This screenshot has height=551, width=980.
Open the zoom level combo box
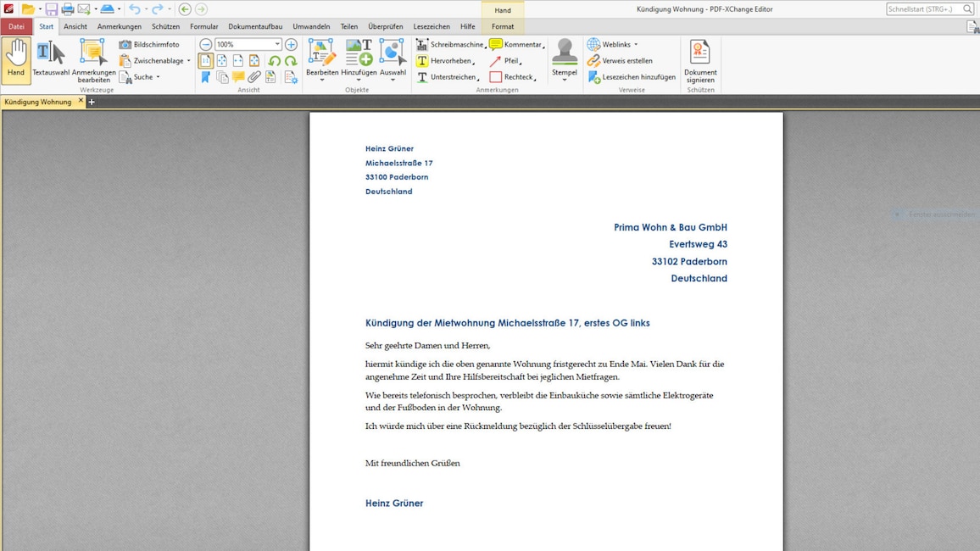point(244,43)
